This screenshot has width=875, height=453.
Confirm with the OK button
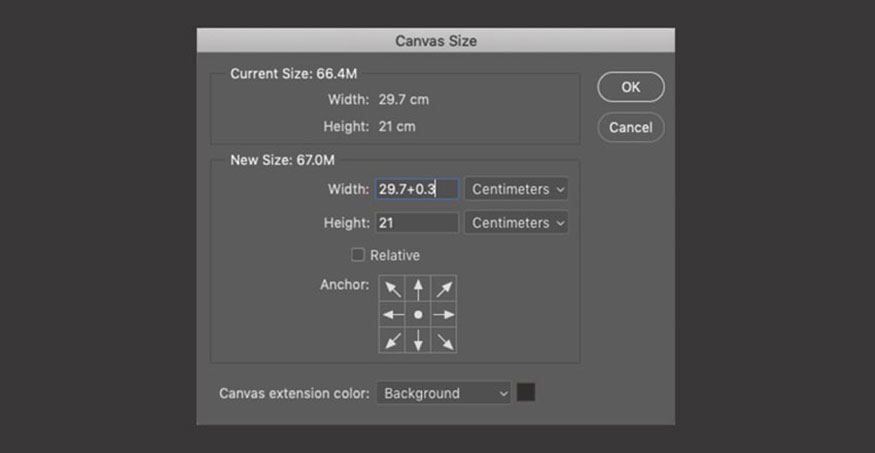point(631,87)
